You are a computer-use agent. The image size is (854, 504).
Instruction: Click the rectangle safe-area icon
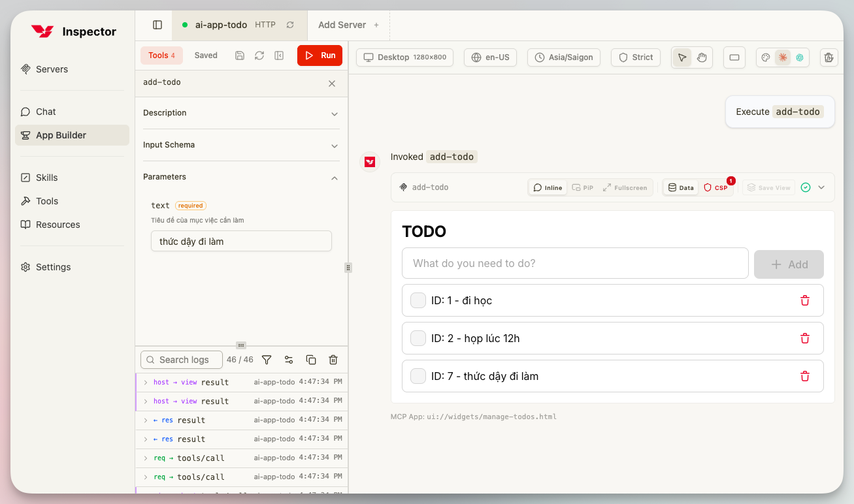point(734,57)
